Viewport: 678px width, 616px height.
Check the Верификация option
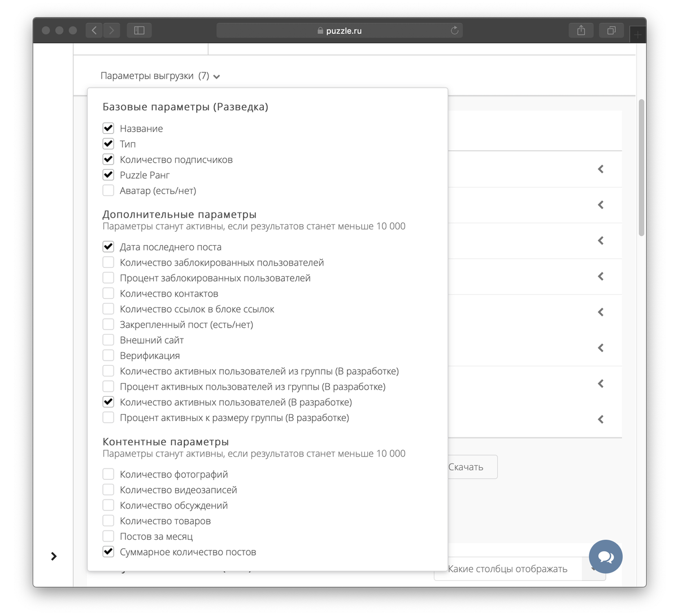[108, 355]
